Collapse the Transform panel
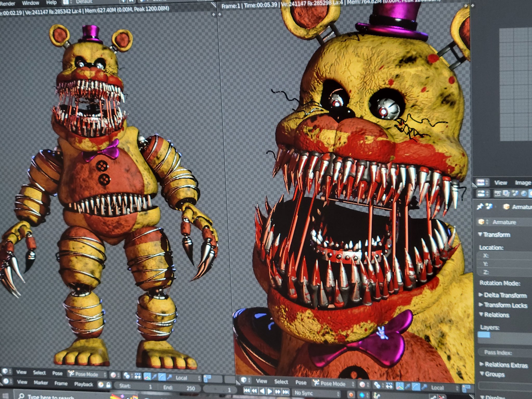Viewport: 532px width, 399px height. click(495, 235)
